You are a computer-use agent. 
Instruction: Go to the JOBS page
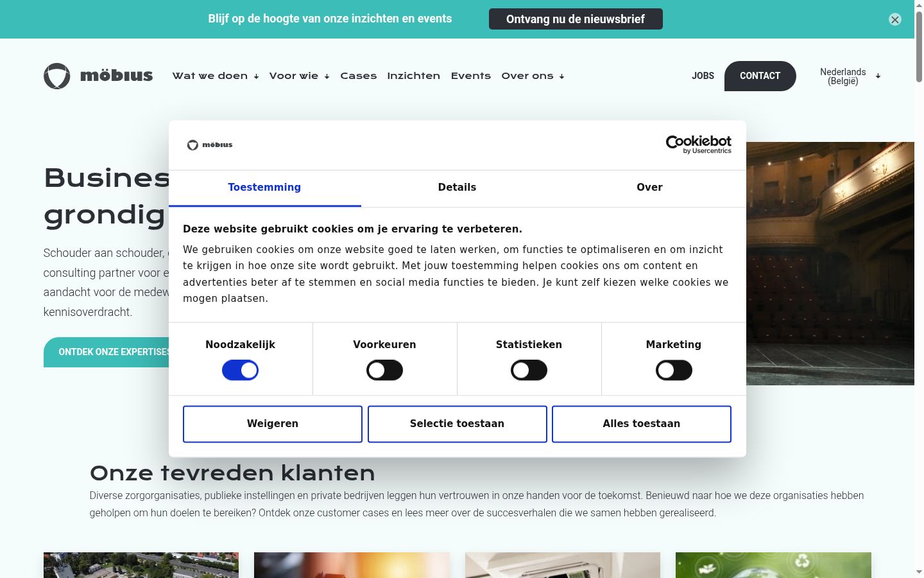tap(703, 76)
